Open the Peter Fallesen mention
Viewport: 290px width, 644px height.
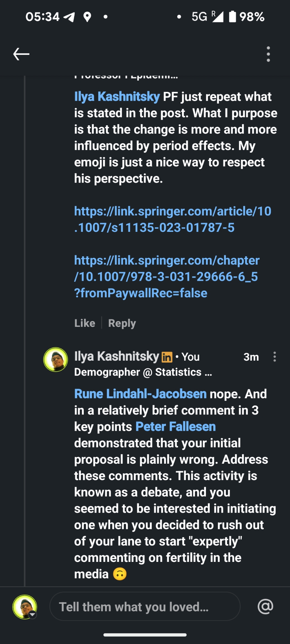(x=176, y=427)
